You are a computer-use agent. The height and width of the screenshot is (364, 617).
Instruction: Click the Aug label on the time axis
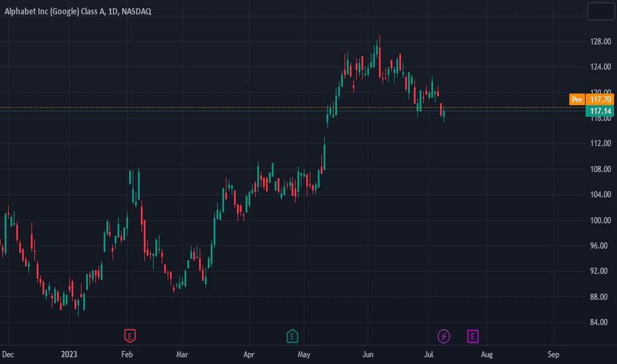[487, 355]
